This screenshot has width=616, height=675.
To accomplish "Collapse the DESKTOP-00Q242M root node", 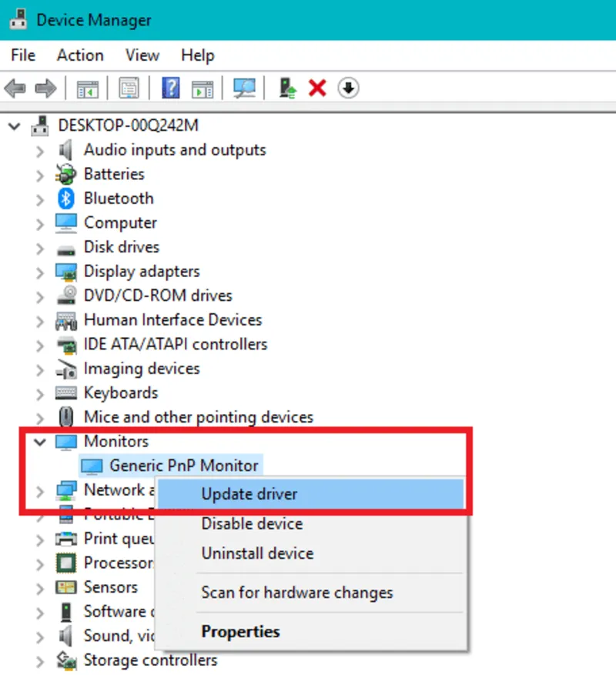I will click(14, 126).
